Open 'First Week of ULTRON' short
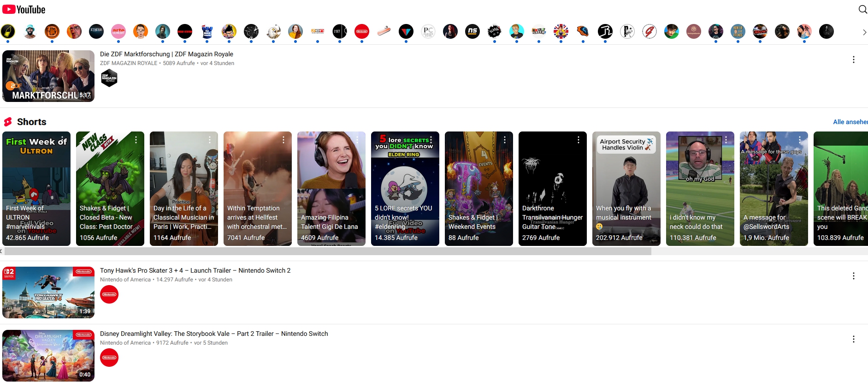 pyautogui.click(x=36, y=189)
